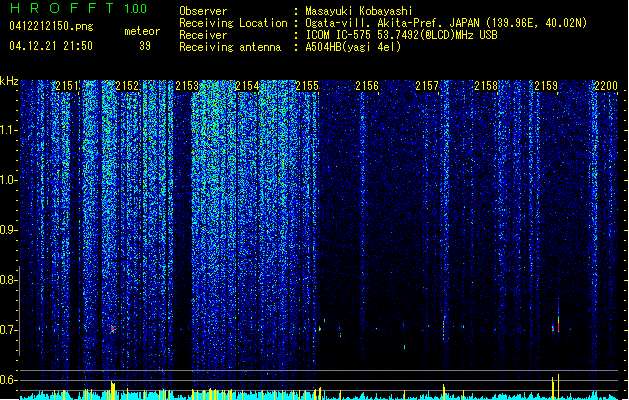629x400 pixels.
Task: Click the 2154 time marker
Action: pos(247,86)
